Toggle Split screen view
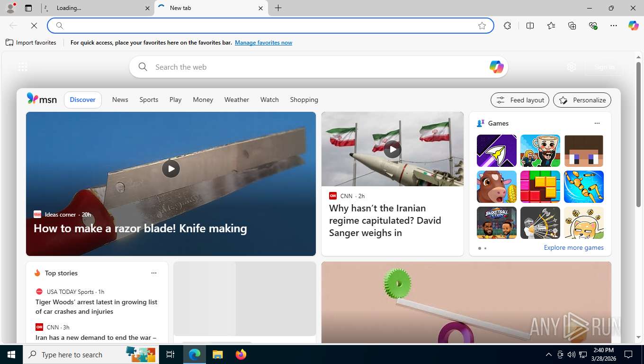The image size is (644, 364). pyautogui.click(x=530, y=26)
